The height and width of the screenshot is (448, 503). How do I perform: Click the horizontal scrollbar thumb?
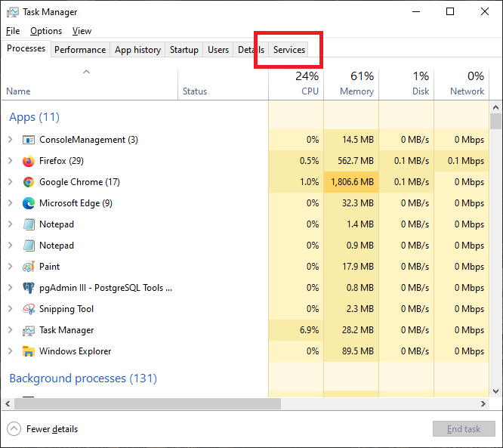pyautogui.click(x=143, y=404)
